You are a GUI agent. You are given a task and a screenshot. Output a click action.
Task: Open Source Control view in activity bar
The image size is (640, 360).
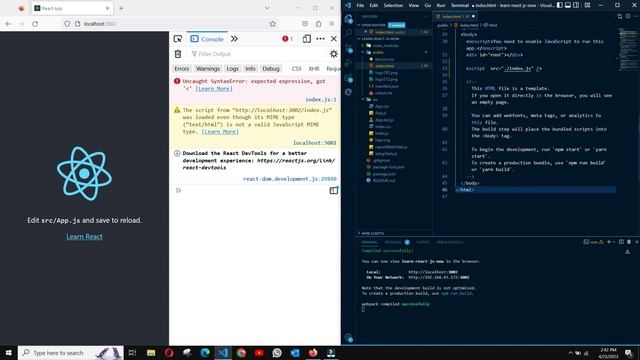[349, 48]
